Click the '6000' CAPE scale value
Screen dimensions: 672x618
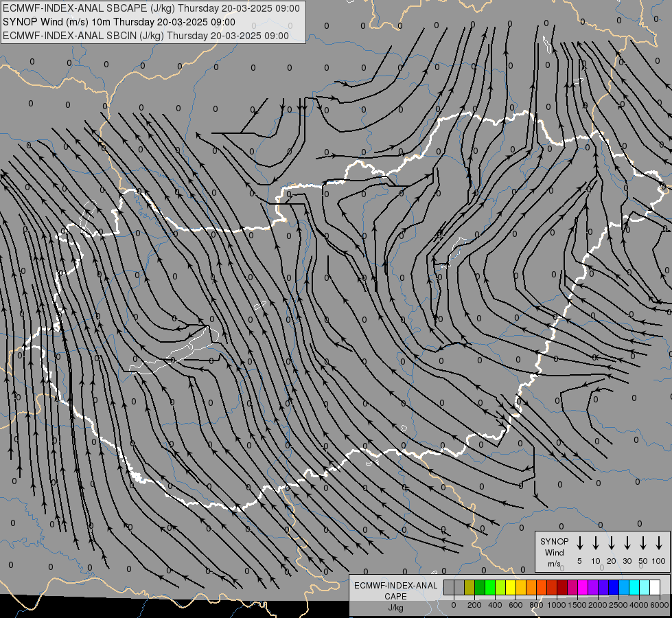(x=660, y=605)
